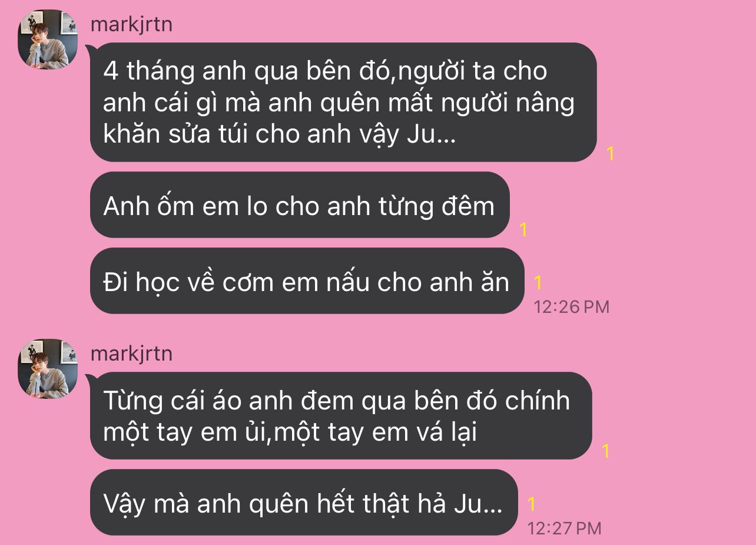This screenshot has width=756, height=545.
Task: Click the bubble tail pointing to the second avatar
Action: pyautogui.click(x=90, y=378)
